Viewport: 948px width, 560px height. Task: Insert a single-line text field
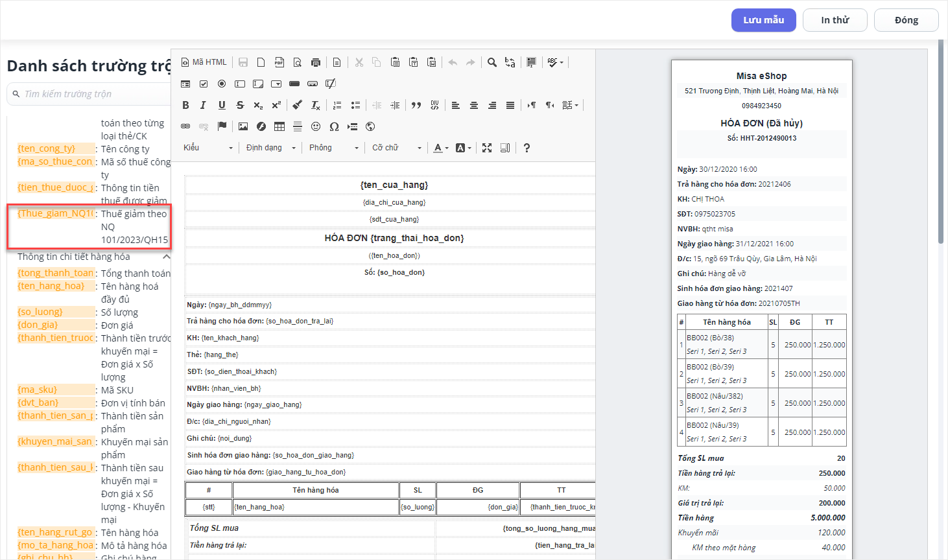pyautogui.click(x=240, y=84)
